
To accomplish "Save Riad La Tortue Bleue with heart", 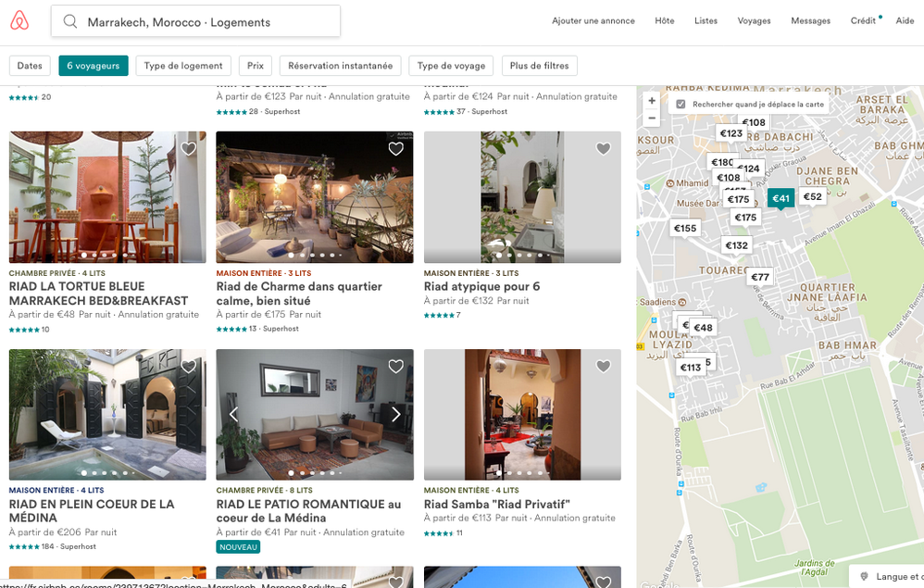I will [x=189, y=149].
